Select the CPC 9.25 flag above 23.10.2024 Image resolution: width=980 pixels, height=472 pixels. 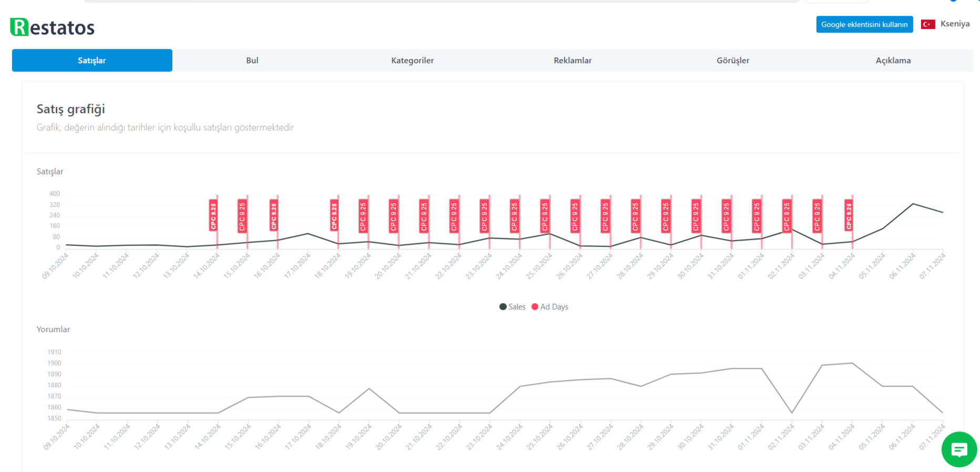[x=485, y=215]
